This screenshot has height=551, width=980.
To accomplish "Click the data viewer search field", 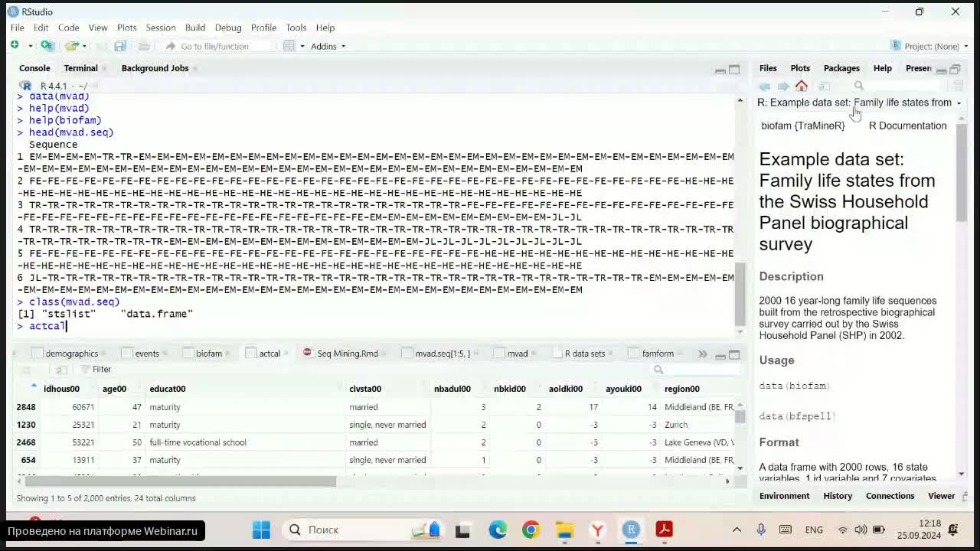I will (x=695, y=370).
